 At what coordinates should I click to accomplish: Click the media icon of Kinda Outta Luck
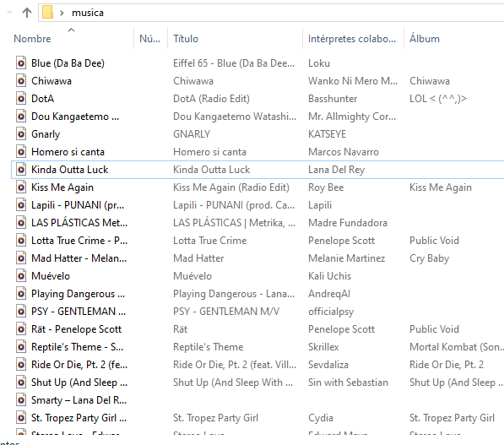21,170
